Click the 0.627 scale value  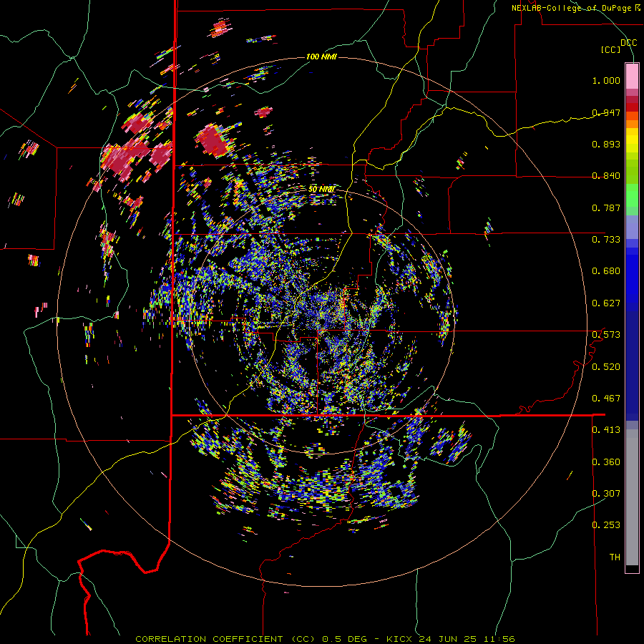pyautogui.click(x=606, y=303)
